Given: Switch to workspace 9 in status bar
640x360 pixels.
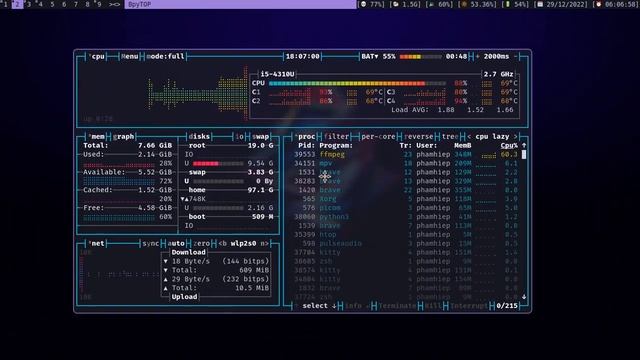Looking at the screenshot, I should click(99, 4).
